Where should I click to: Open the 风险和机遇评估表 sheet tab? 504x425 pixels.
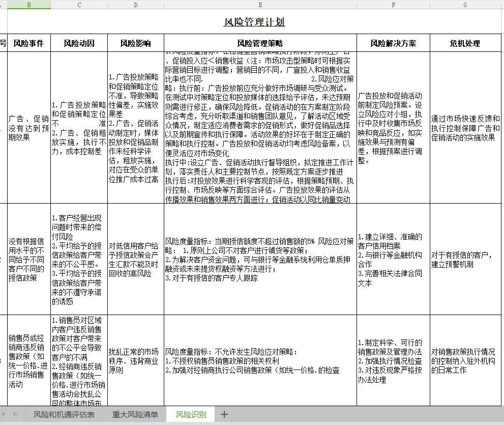(64, 414)
